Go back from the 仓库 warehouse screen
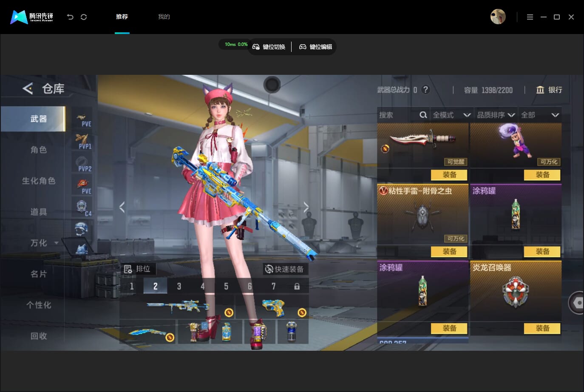 click(28, 88)
